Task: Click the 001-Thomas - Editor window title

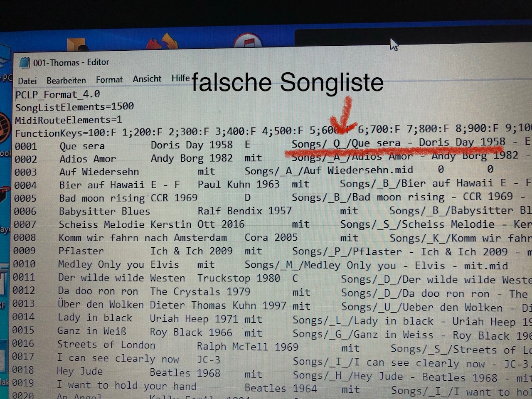Action: [71, 62]
